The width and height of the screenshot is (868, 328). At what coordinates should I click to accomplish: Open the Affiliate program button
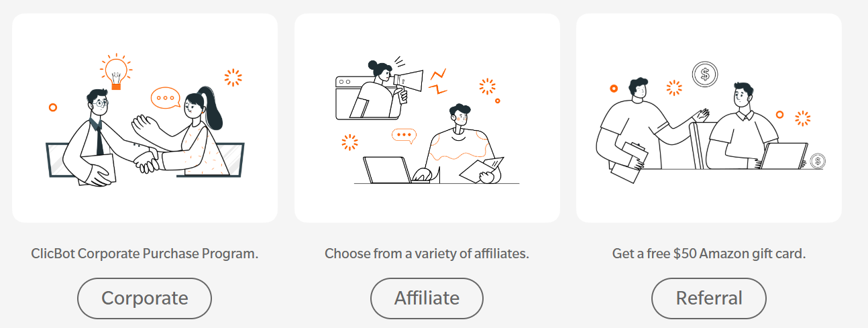[427, 298]
